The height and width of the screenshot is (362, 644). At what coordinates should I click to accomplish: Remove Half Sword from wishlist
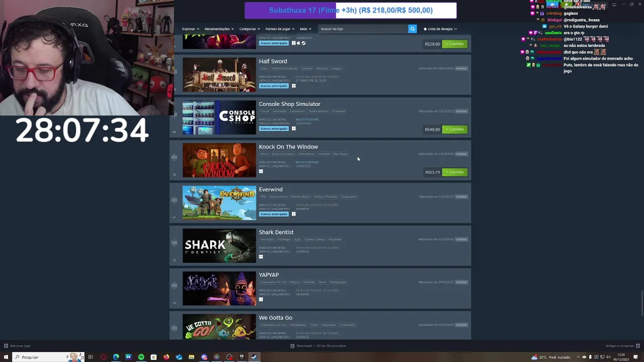[x=461, y=68]
